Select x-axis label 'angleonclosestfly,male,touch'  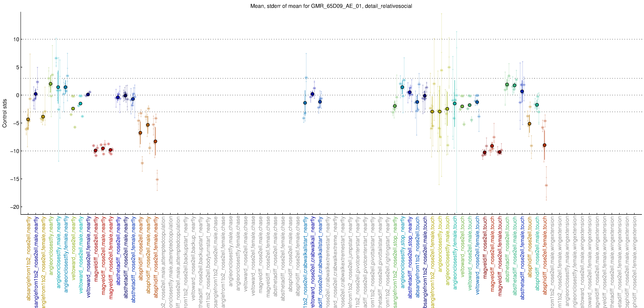pos(448,251)
